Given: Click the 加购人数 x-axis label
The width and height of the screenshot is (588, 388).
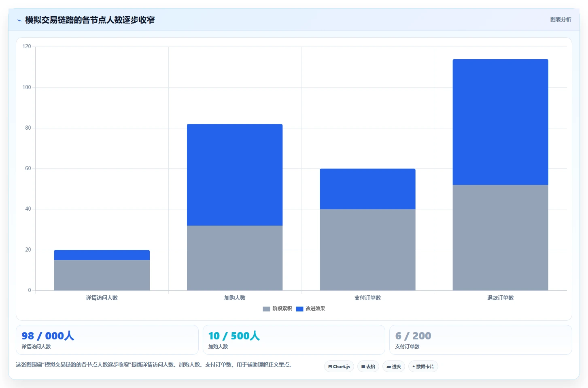Looking at the screenshot, I should pos(235,298).
